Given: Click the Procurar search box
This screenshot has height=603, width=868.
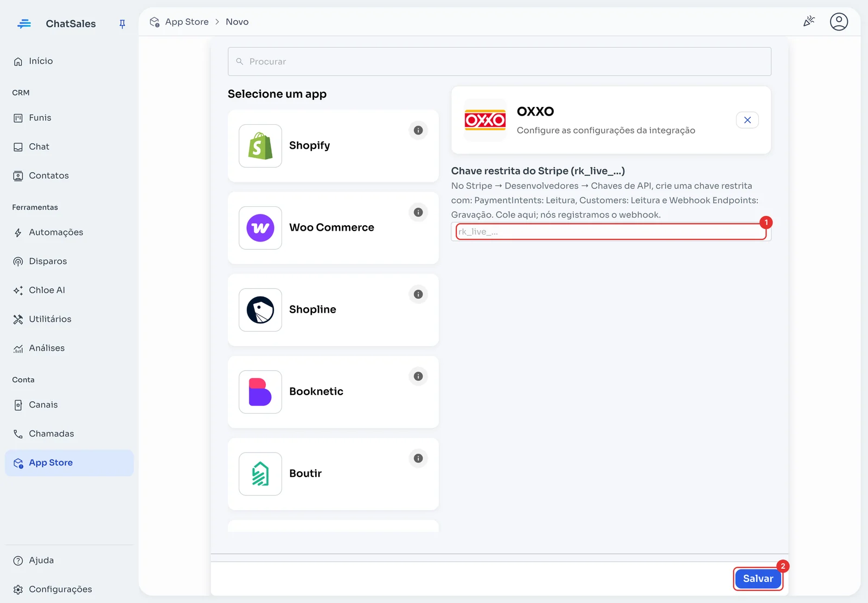Looking at the screenshot, I should pos(499,61).
